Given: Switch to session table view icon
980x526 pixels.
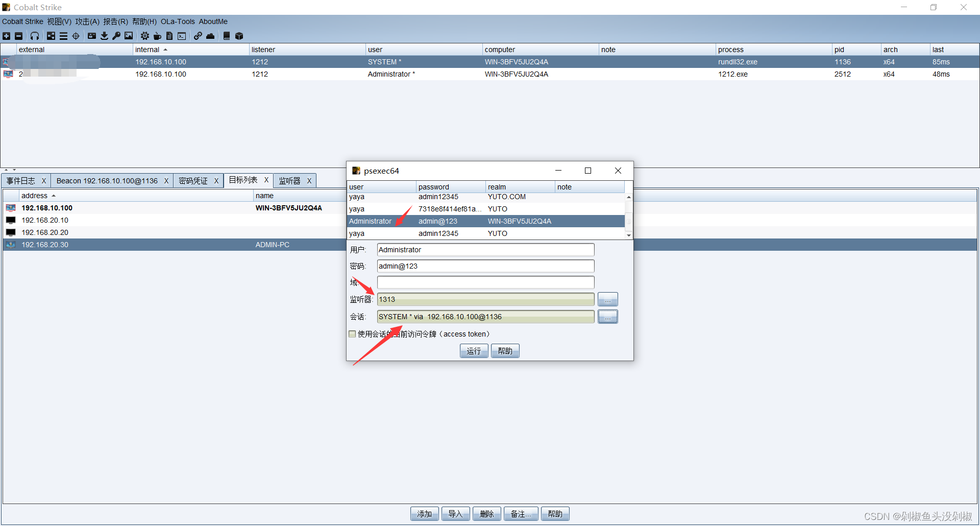Looking at the screenshot, I should point(63,36).
